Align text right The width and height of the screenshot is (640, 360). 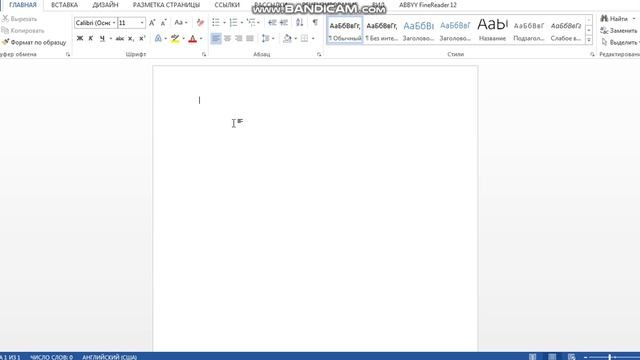tap(239, 38)
